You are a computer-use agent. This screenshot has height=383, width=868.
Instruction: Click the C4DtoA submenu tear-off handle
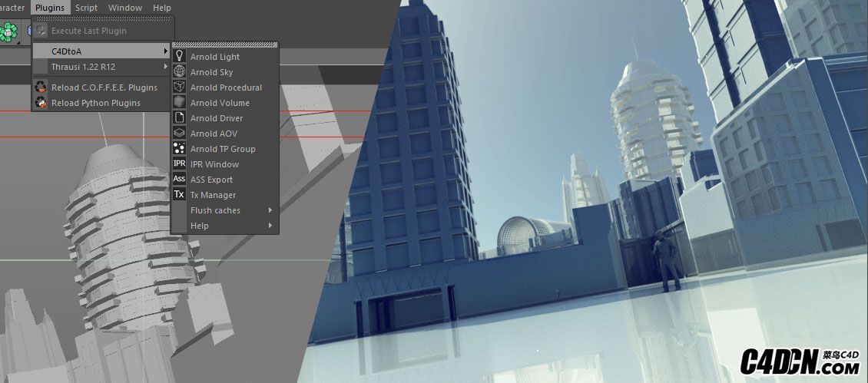pos(225,45)
